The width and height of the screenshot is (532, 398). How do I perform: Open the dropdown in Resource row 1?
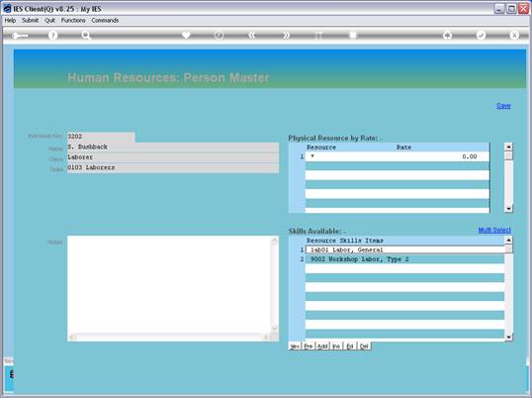(x=312, y=156)
